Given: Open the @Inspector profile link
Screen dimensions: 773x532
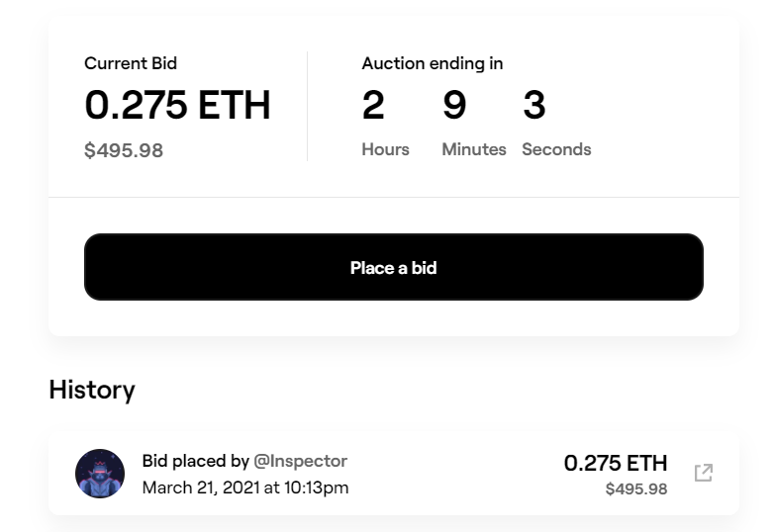Looking at the screenshot, I should pos(300,461).
